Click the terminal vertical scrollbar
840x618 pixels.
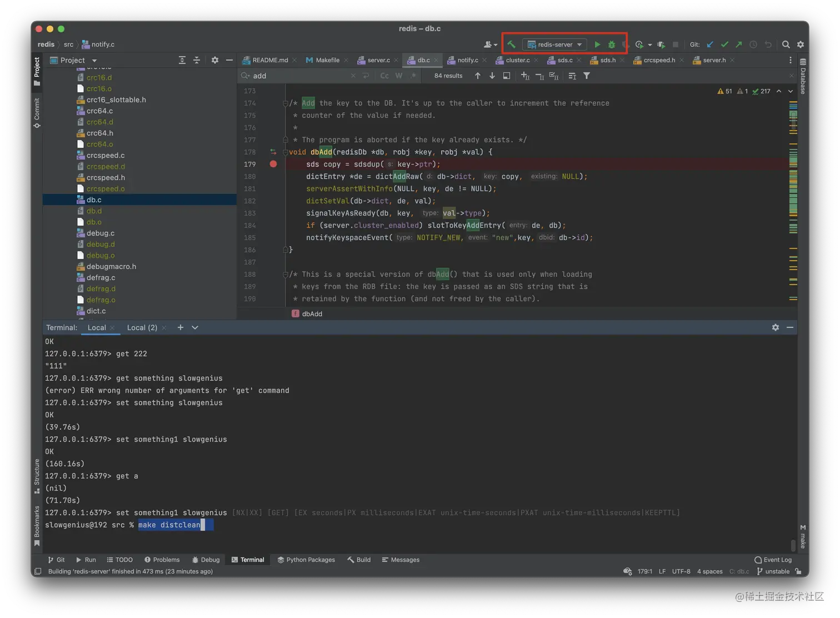pyautogui.click(x=793, y=545)
